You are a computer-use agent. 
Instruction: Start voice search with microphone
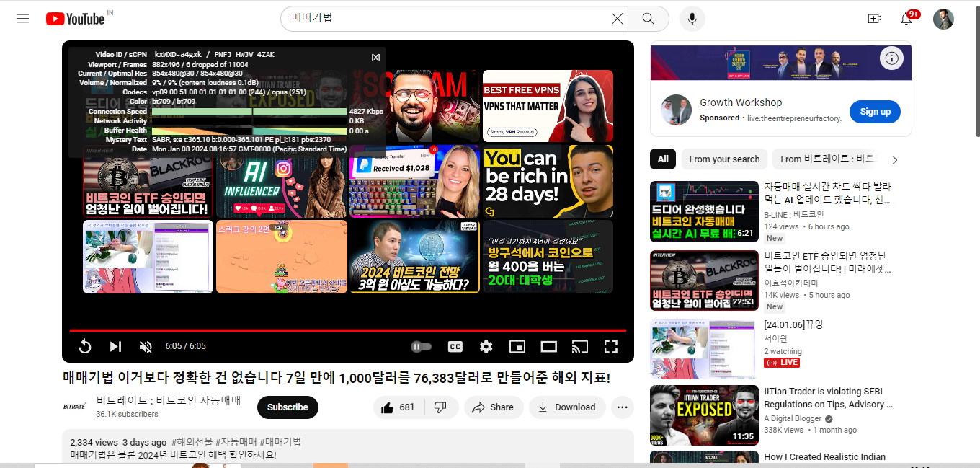click(692, 19)
